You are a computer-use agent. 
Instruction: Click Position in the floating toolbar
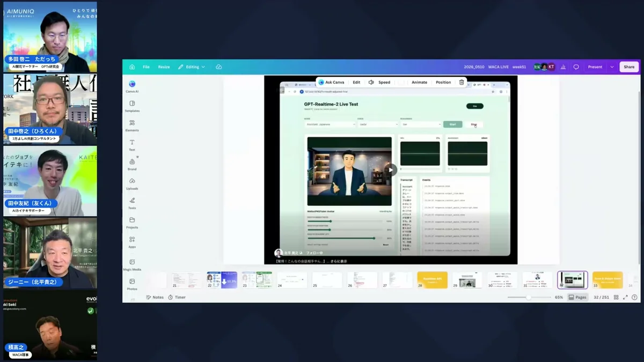(x=443, y=82)
